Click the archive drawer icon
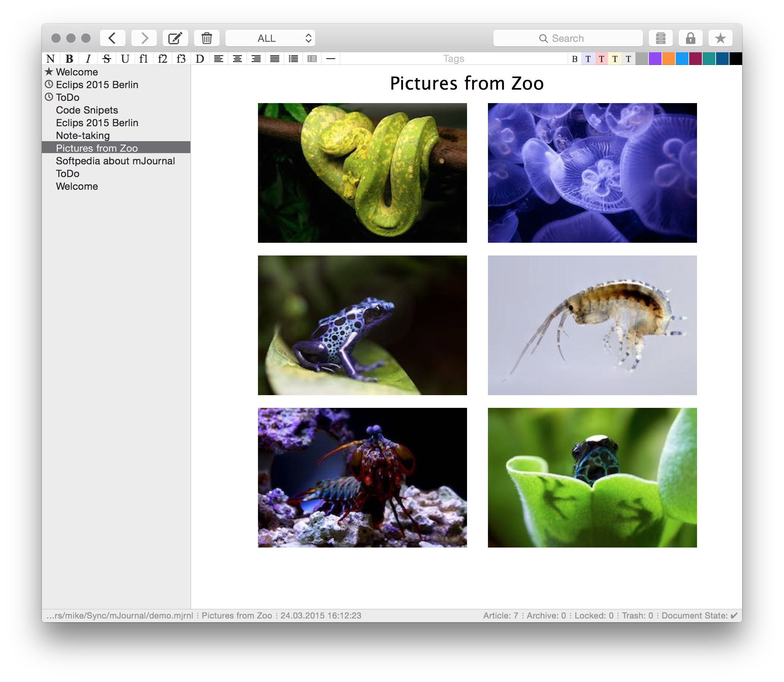Screen dimensions: 784x682 pyautogui.click(x=660, y=38)
